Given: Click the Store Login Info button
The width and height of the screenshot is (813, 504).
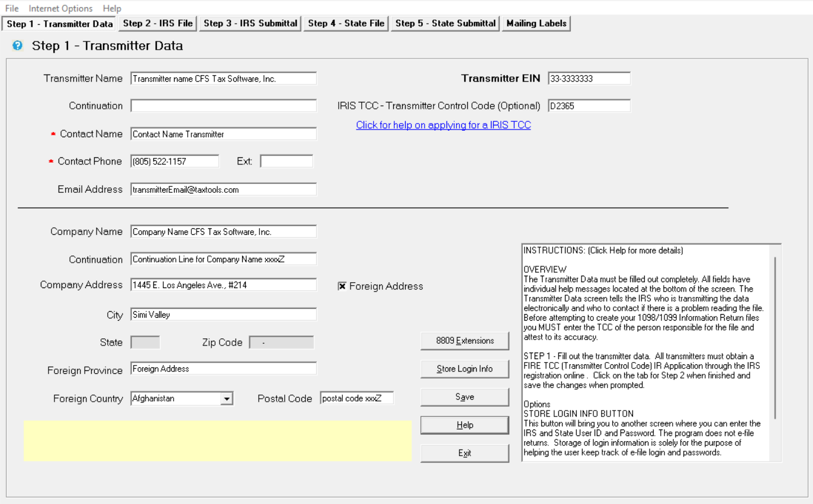Looking at the screenshot, I should (x=465, y=369).
